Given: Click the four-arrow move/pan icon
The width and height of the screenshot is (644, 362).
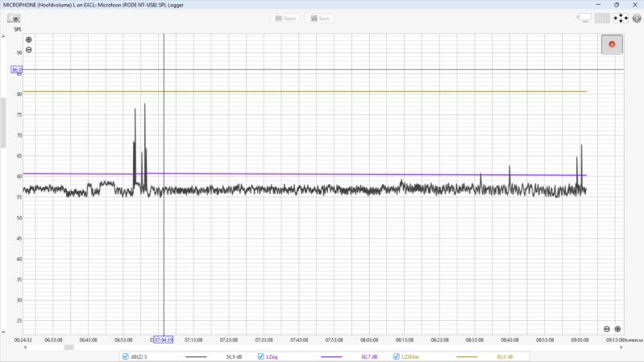Looking at the screenshot, I should pyautogui.click(x=621, y=18).
